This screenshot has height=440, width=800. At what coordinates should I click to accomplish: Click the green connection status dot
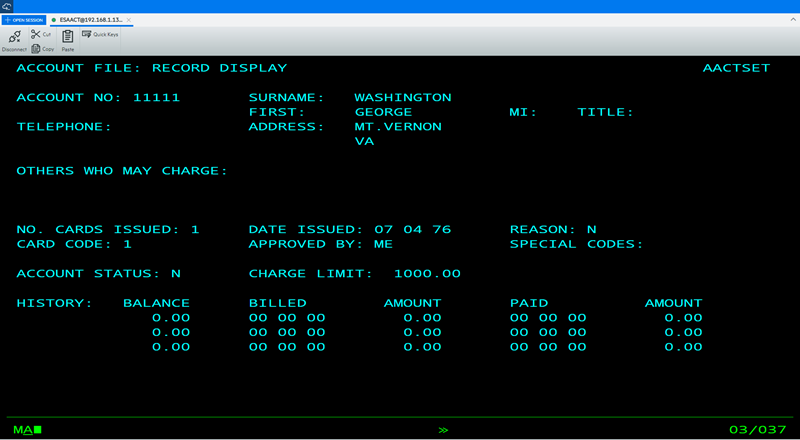click(x=54, y=20)
